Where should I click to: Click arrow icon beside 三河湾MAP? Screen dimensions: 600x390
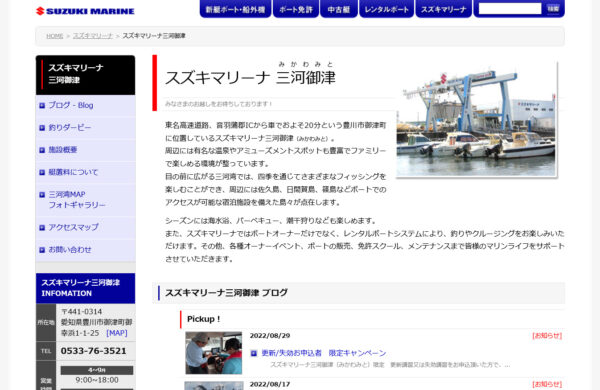tap(42, 195)
